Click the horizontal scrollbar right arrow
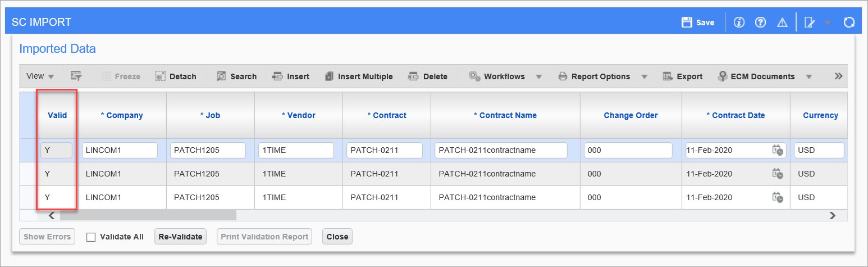The height and width of the screenshot is (267, 868). pyautogui.click(x=833, y=215)
